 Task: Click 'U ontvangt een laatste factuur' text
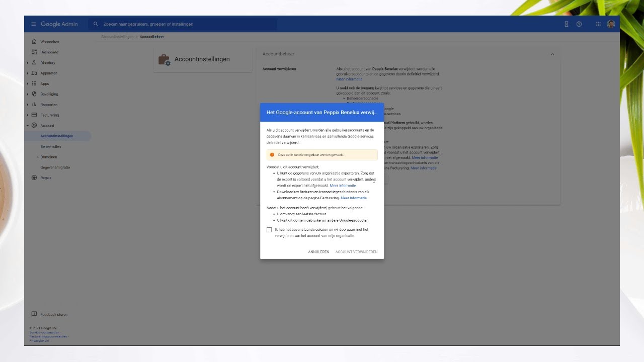point(301,214)
